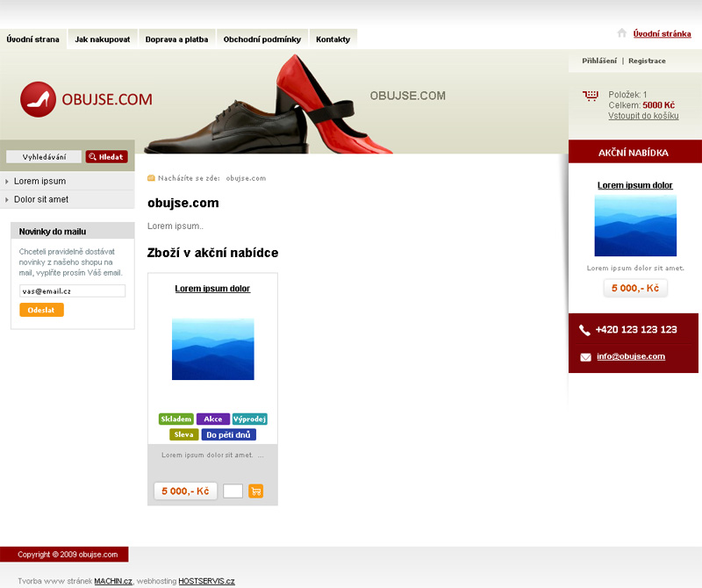Click the product card mountain thumbnail
Screen dimensions: 702x588
pos(213,349)
